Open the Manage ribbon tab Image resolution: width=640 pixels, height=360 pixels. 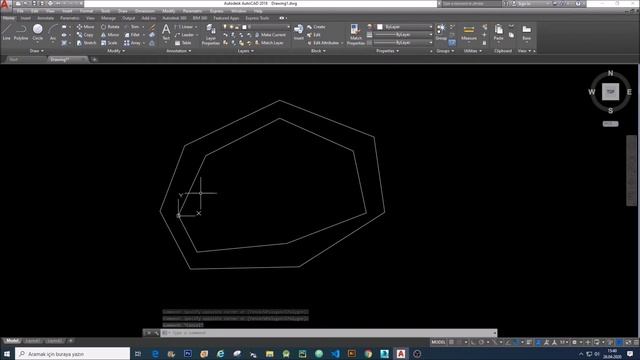(x=108, y=18)
